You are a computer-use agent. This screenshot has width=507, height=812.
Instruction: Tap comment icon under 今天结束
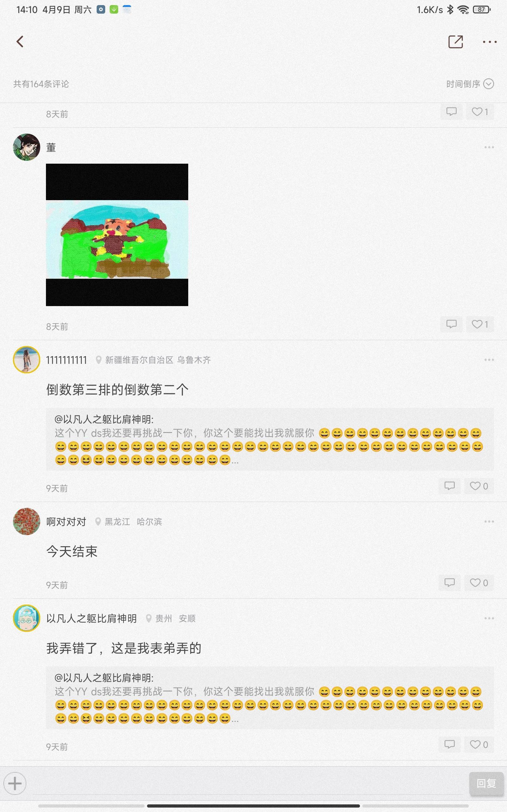pyautogui.click(x=450, y=583)
